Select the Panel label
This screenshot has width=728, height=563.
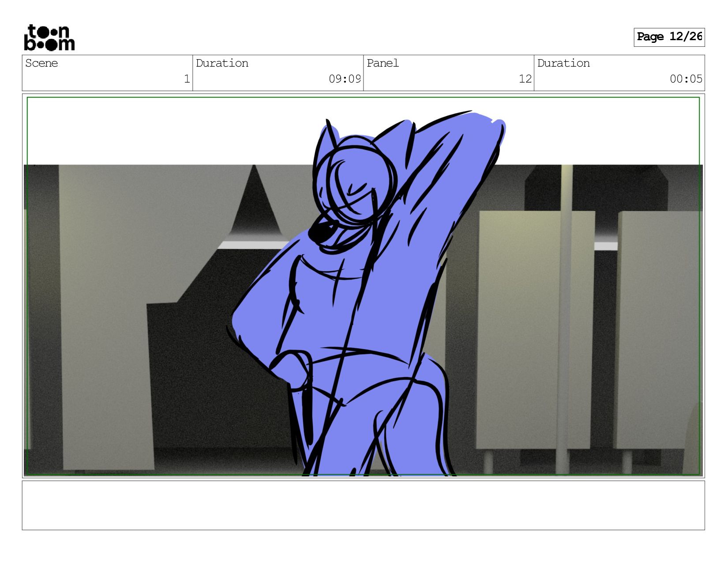[383, 63]
